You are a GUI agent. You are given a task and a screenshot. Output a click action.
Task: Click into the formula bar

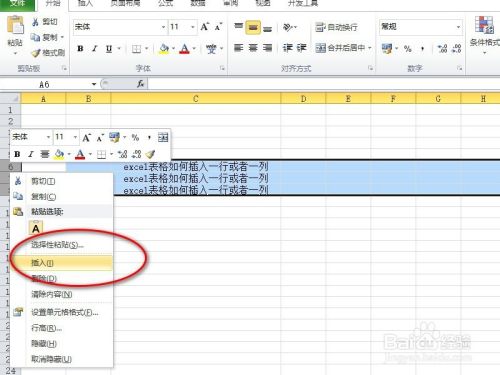[x=323, y=84]
